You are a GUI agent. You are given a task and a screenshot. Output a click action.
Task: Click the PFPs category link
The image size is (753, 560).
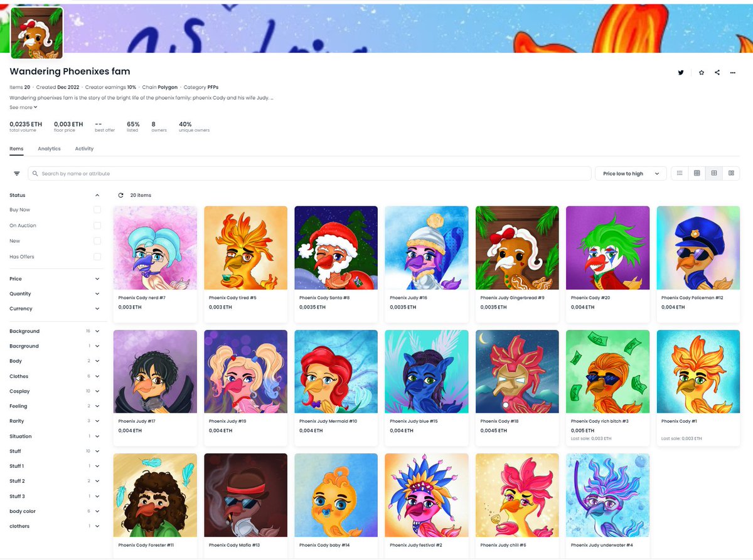point(213,87)
